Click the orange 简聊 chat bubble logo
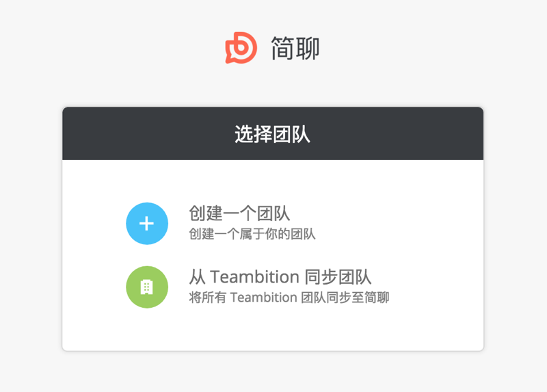This screenshot has height=392, width=547. pos(241,48)
